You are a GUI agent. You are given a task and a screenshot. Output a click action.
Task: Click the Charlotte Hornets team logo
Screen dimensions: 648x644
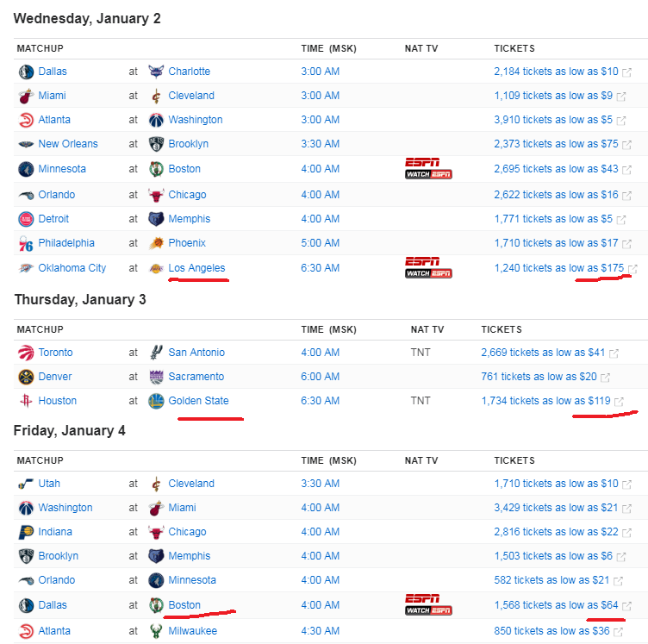156,72
